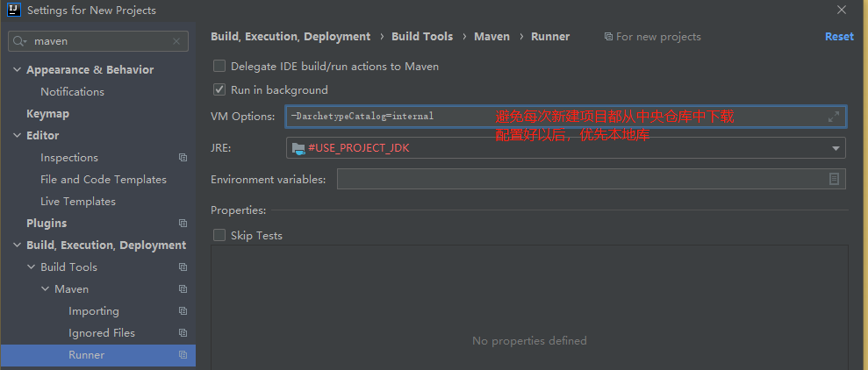The width and height of the screenshot is (868, 370).
Task: Clear the maven search text with the X icon
Action: tap(176, 41)
